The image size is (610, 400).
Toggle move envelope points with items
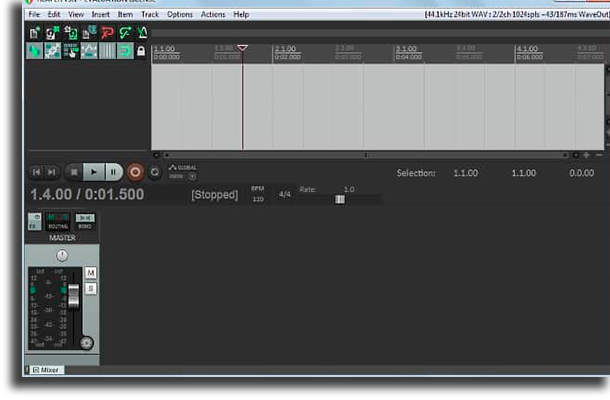coord(89,51)
